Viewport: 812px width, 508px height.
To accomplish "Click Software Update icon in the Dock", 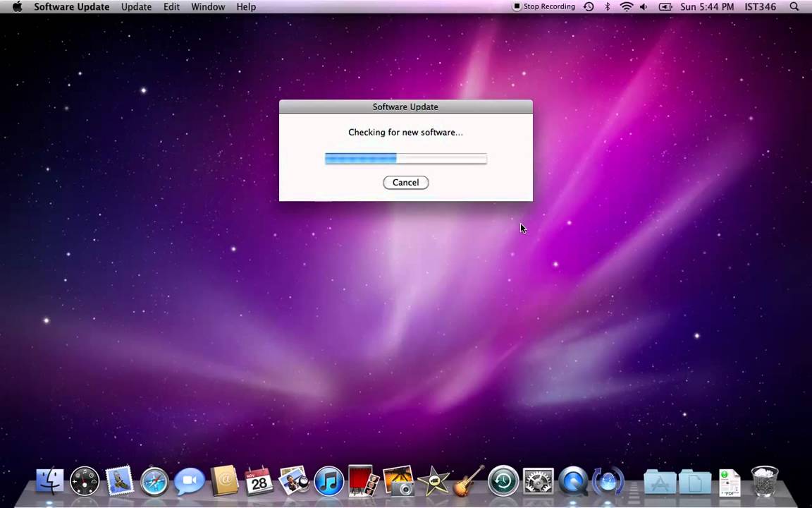I will 608,481.
